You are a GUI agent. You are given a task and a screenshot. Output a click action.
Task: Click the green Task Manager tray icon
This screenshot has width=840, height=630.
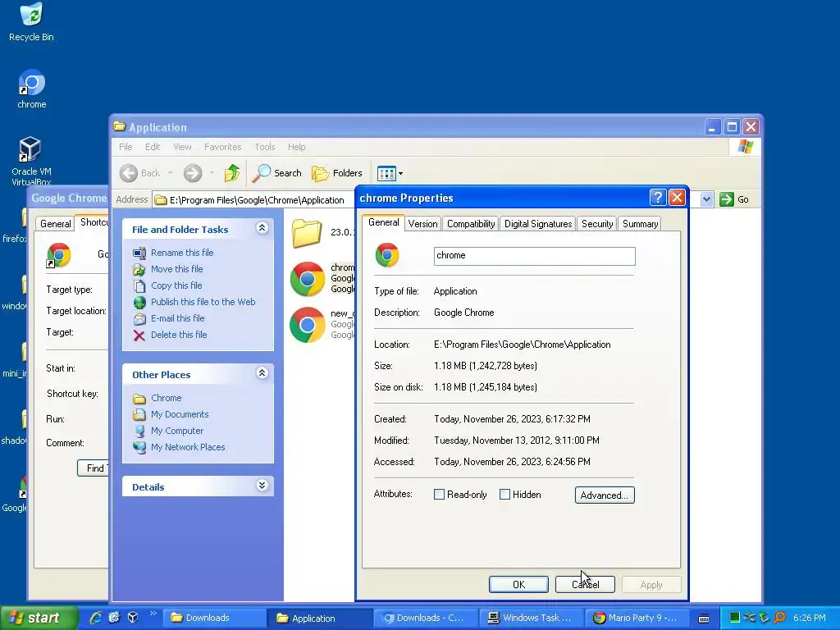click(x=734, y=618)
